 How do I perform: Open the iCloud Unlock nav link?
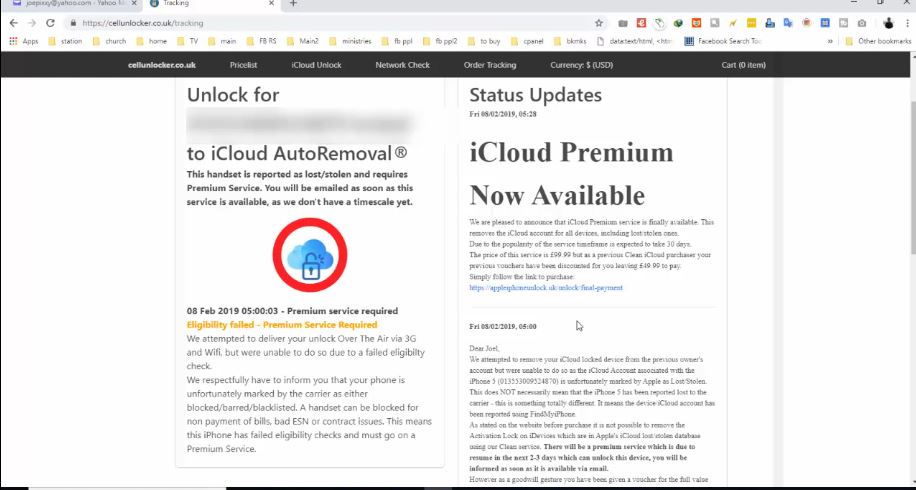pos(316,65)
